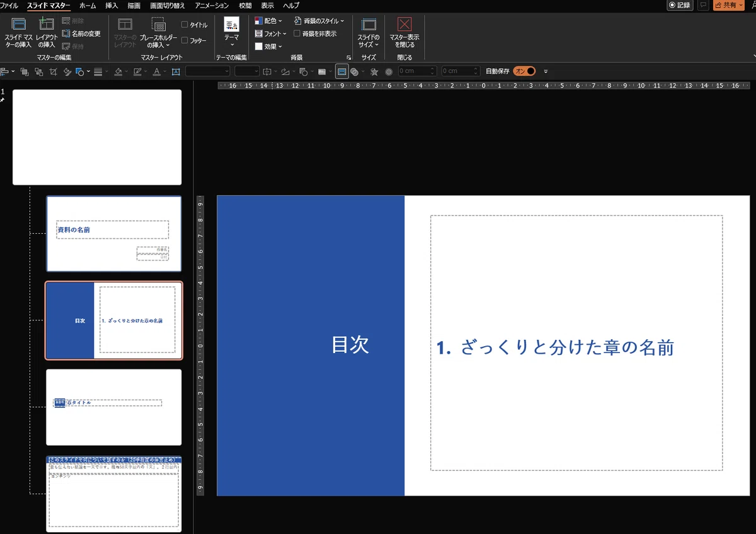Click the second 0 cm input field
Image resolution: width=756 pixels, height=534 pixels.
[x=461, y=71]
